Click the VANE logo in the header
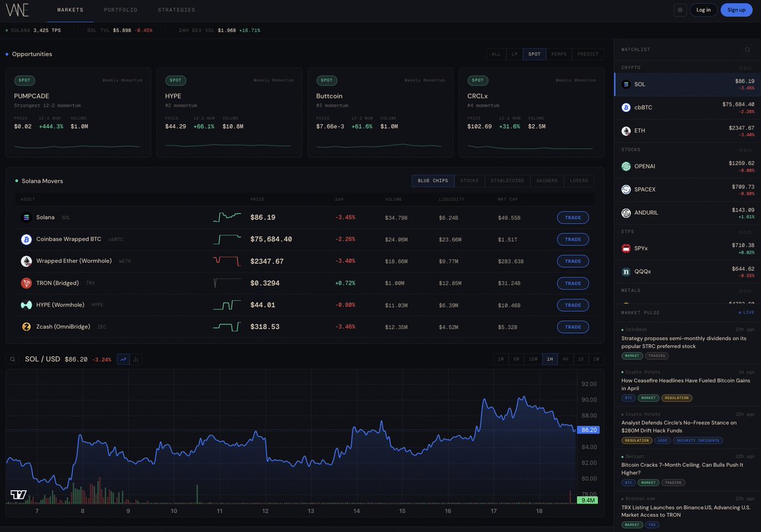The height and width of the screenshot is (532, 761). (x=17, y=10)
